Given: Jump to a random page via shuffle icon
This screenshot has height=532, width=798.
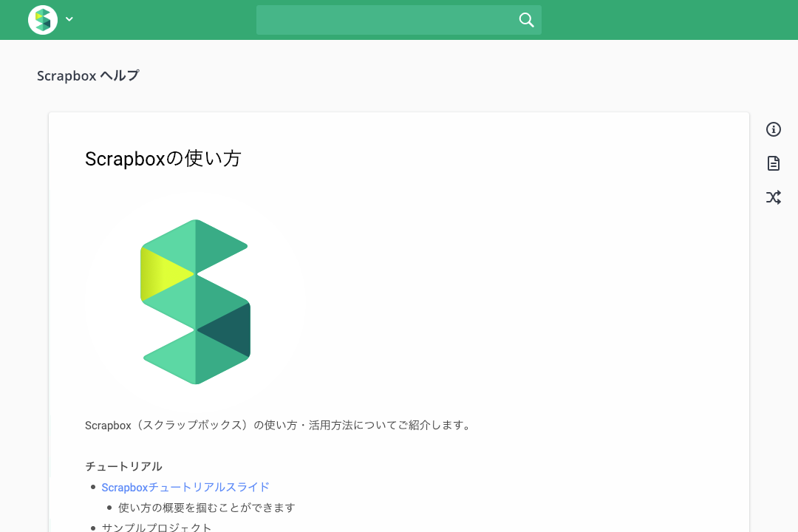Looking at the screenshot, I should 773,197.
